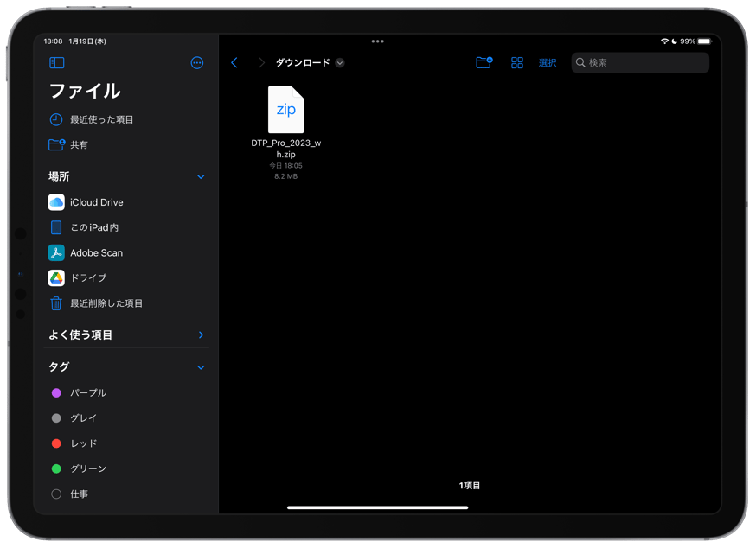Open 最近削除した項目

(126, 303)
